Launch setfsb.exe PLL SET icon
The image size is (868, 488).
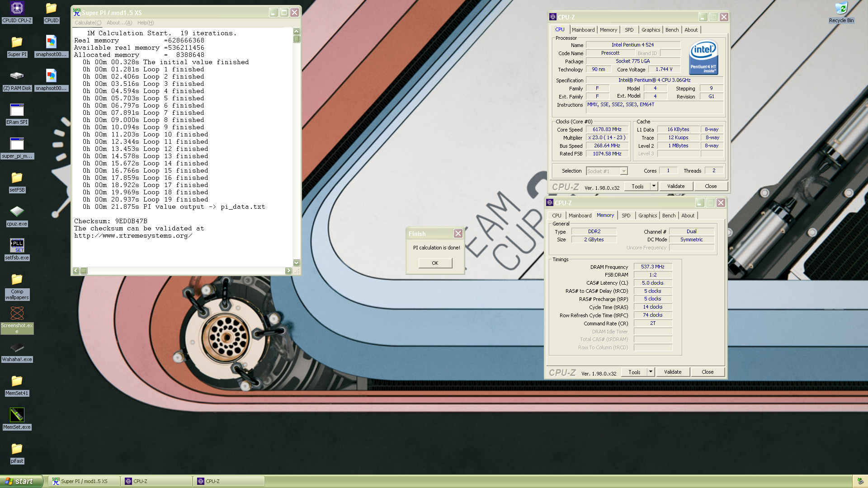click(x=17, y=249)
